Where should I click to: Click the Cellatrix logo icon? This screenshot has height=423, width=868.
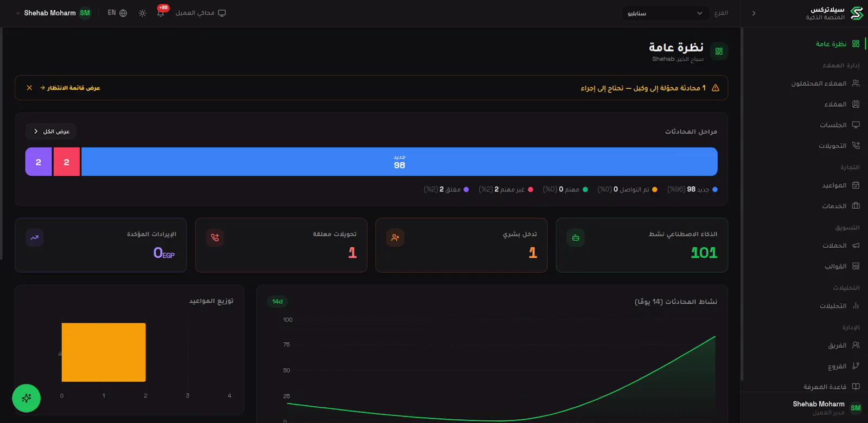click(857, 13)
